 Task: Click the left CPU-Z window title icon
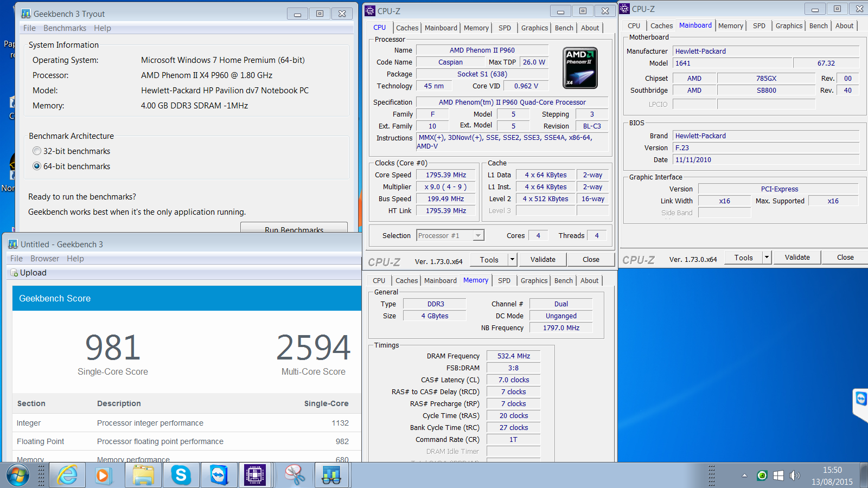(370, 11)
